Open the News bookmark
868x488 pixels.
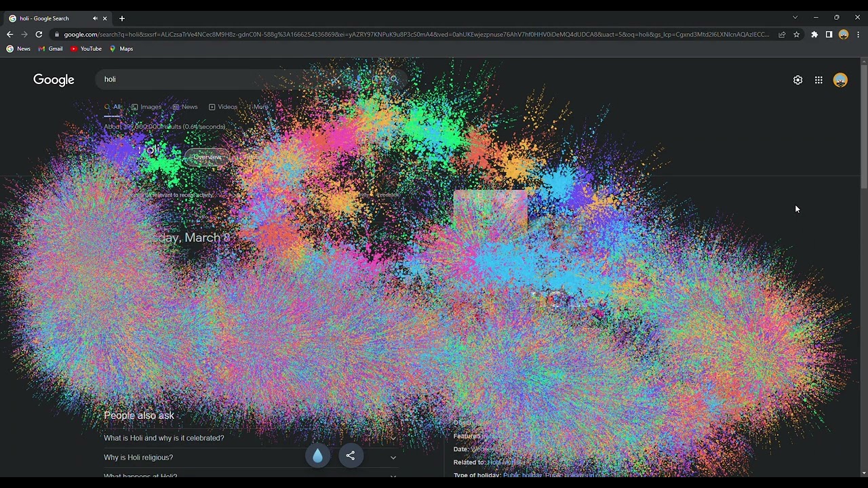18,49
